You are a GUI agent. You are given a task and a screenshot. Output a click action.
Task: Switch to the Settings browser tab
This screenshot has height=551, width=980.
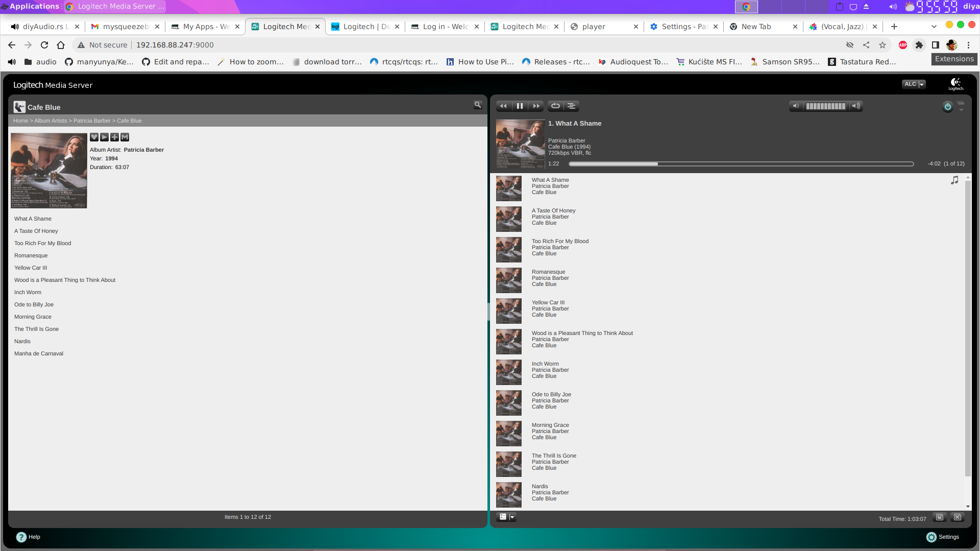[x=684, y=27]
